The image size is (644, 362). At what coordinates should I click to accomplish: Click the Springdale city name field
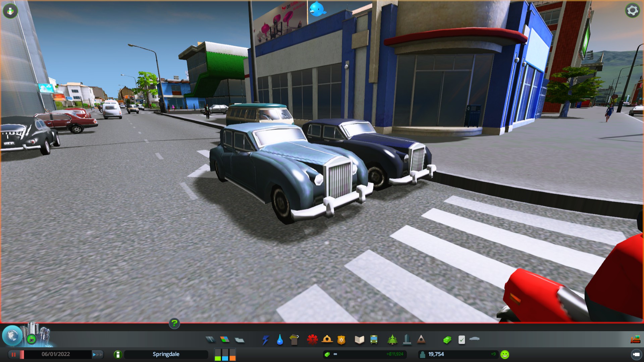click(x=166, y=354)
